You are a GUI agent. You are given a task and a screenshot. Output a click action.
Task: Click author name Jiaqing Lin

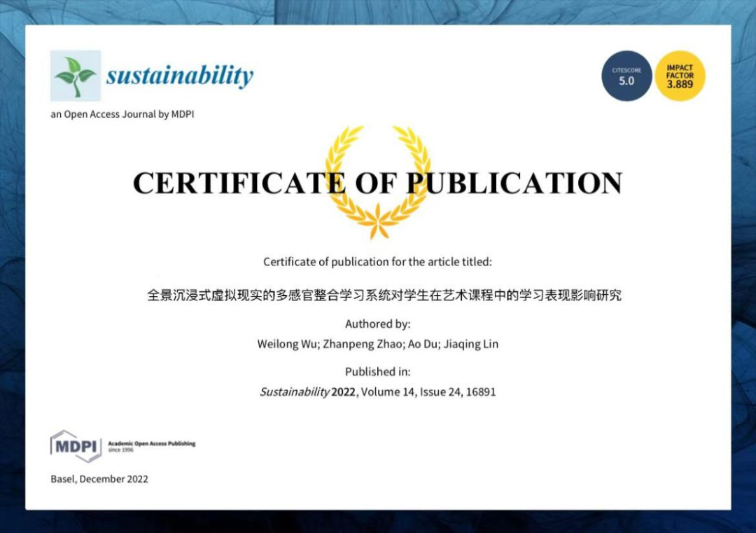coord(471,344)
